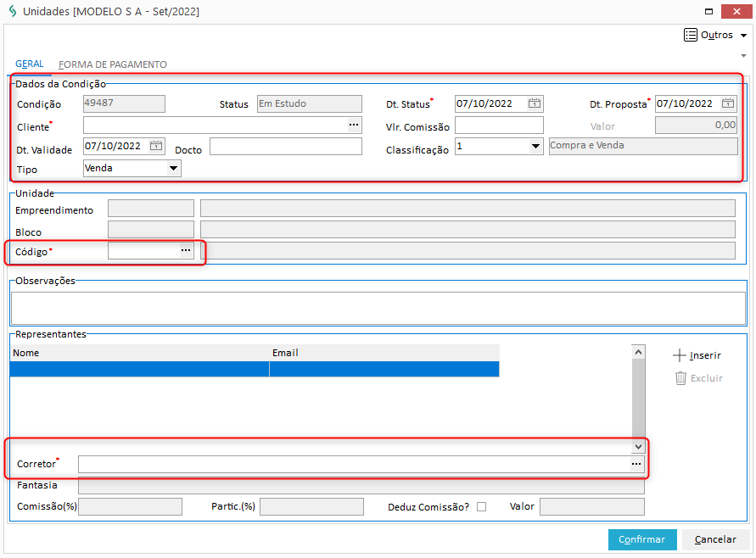This screenshot has width=756, height=558.
Task: Open the Dt. Status calendar picker
Action: [x=535, y=103]
